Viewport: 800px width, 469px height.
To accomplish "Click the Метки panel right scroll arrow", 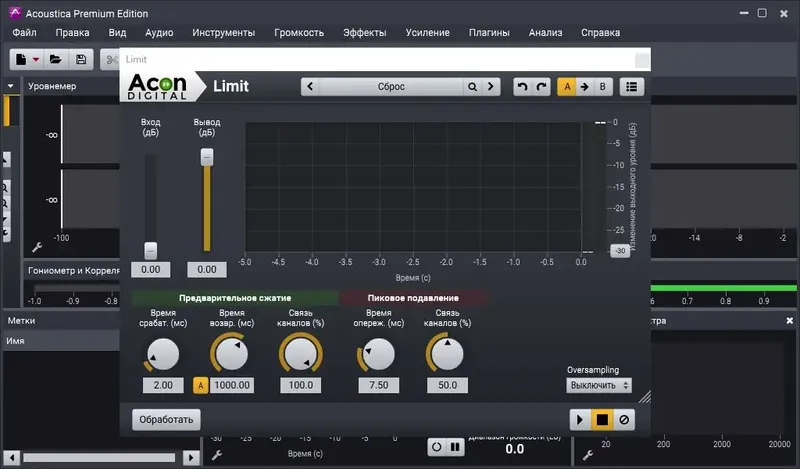I will point(191,457).
